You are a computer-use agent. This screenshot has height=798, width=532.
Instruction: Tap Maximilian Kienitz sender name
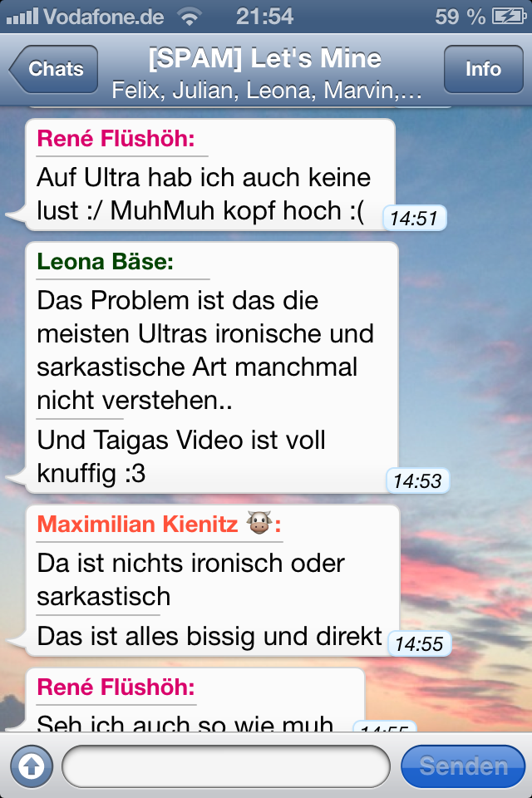tap(137, 525)
